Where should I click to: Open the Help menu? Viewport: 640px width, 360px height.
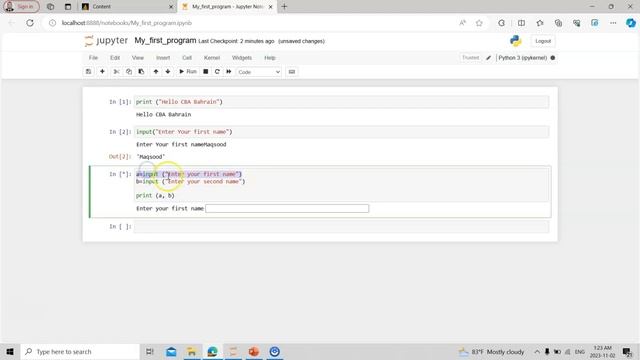[269, 58]
